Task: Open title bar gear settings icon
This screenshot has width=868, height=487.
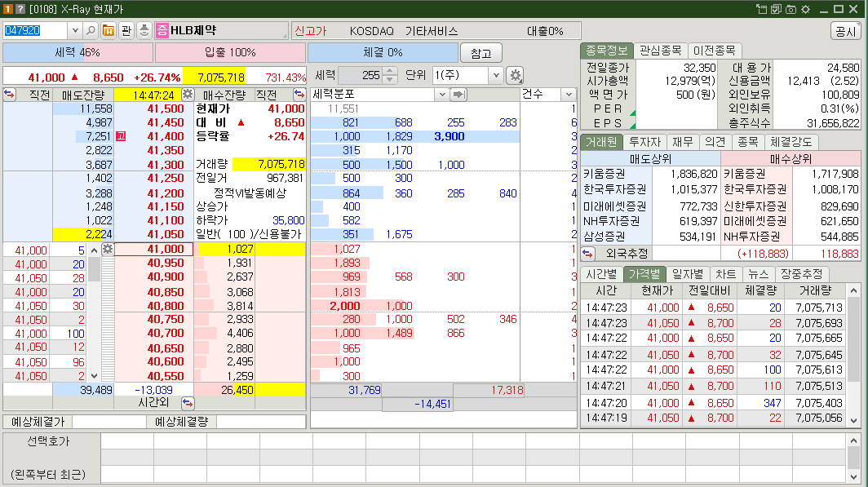Action: 806,9
